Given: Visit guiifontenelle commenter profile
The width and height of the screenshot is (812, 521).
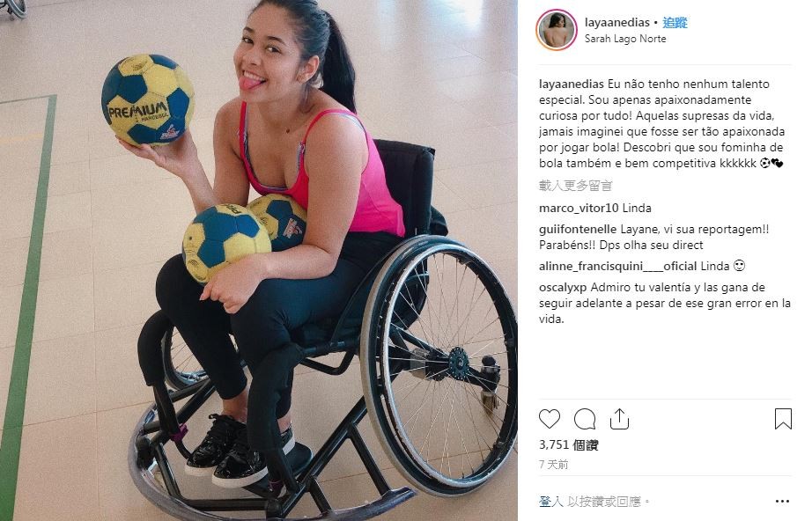Looking at the screenshot, I should click(x=578, y=229).
